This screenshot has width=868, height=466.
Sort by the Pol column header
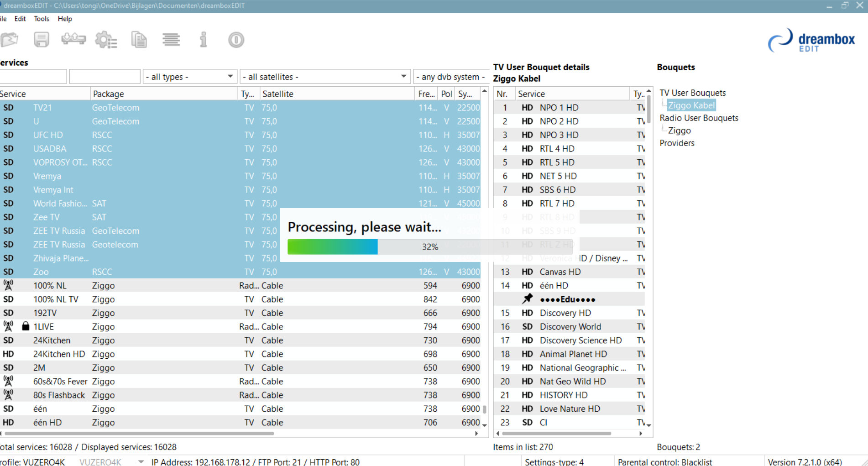tap(446, 94)
